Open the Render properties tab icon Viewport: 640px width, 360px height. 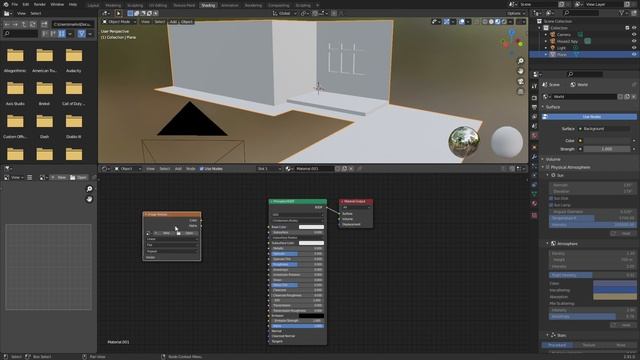coord(534,98)
